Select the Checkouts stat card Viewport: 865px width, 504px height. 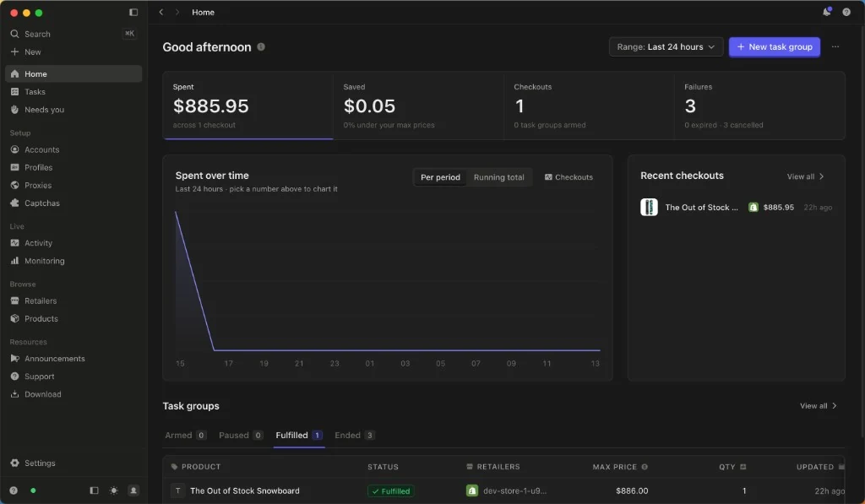[x=589, y=106]
